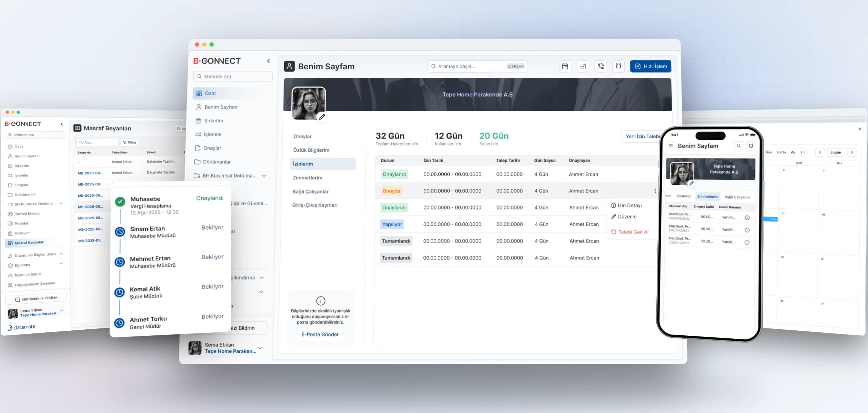868x413 pixels.
Task: Open the three-dot menu on Onayda row
Action: click(655, 191)
